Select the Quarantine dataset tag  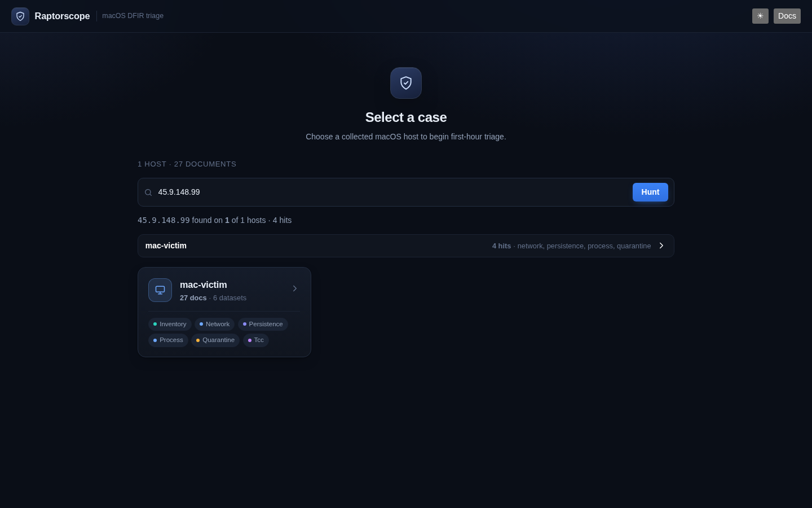(215, 340)
